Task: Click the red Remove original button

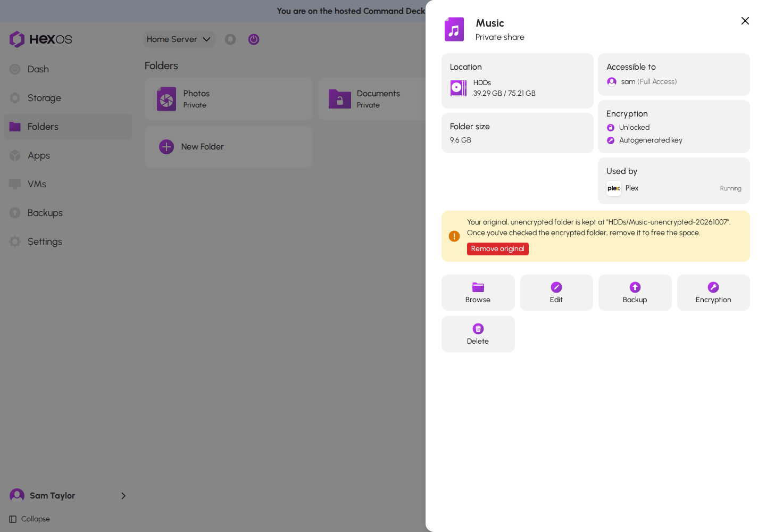Action: point(498,249)
